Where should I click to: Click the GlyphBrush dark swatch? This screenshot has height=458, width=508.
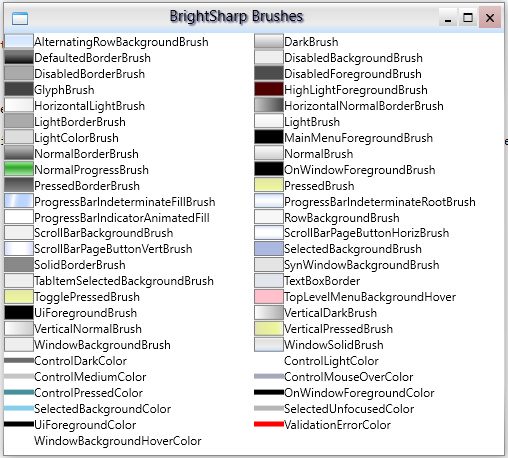[x=19, y=89]
